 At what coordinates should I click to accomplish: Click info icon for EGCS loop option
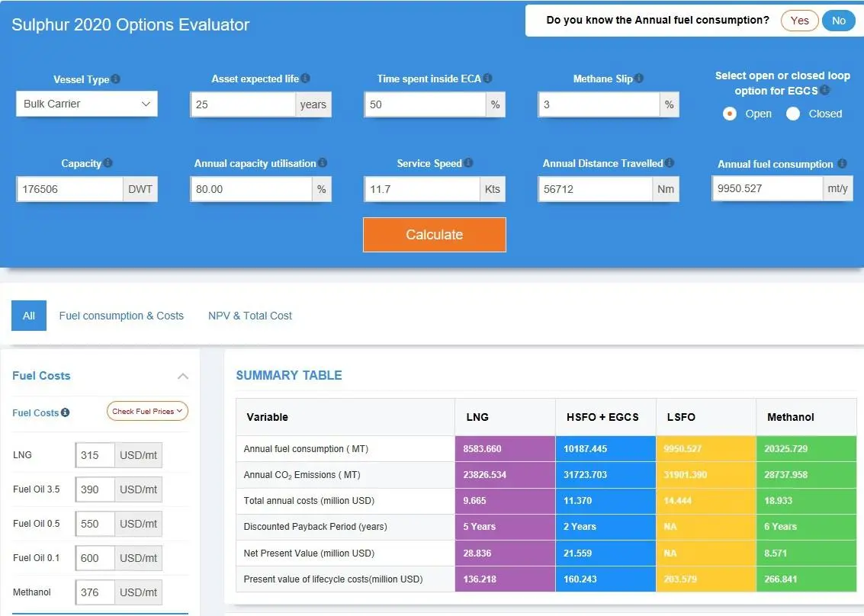[824, 90]
